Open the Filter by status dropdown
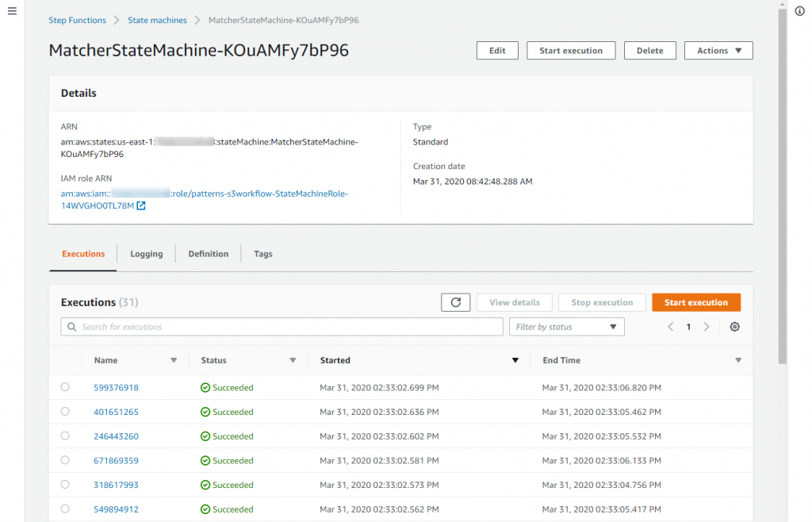 (566, 326)
